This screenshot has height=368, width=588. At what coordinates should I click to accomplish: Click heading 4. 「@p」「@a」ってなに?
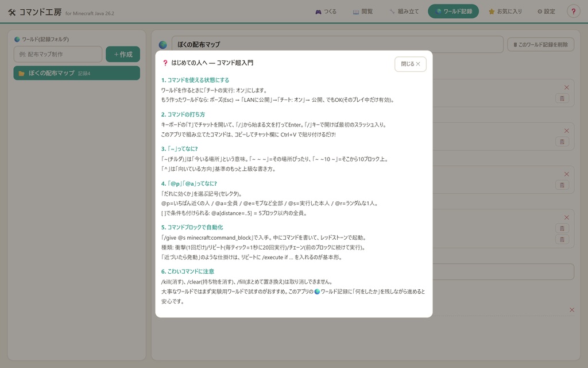click(189, 183)
